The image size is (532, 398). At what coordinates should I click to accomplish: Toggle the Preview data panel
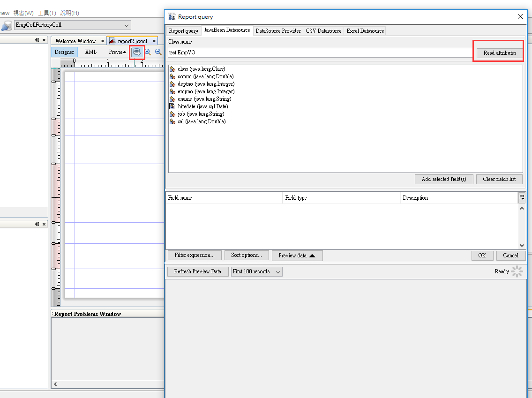[297, 255]
